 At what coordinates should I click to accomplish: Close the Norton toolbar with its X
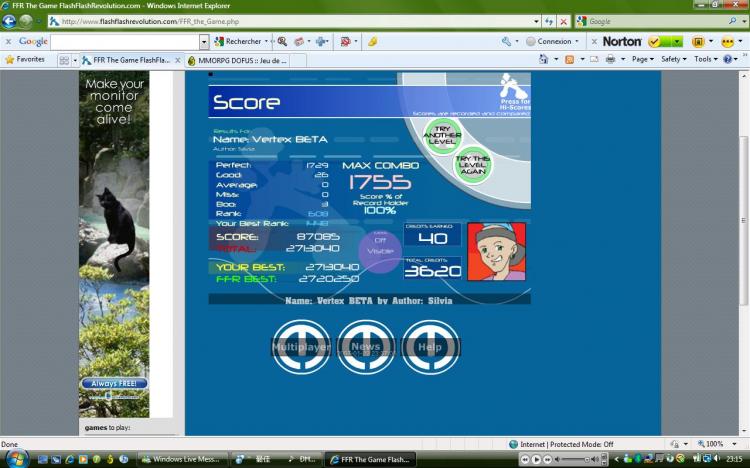point(594,42)
